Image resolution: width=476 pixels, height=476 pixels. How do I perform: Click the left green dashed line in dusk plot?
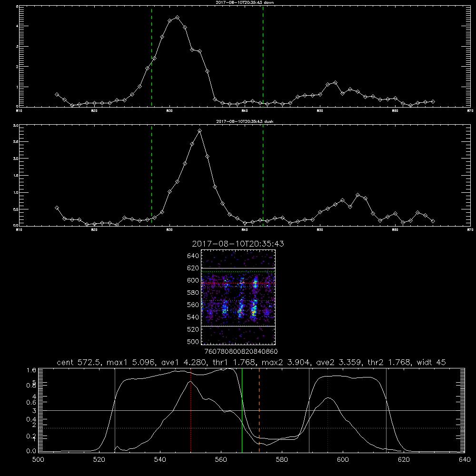click(x=151, y=175)
